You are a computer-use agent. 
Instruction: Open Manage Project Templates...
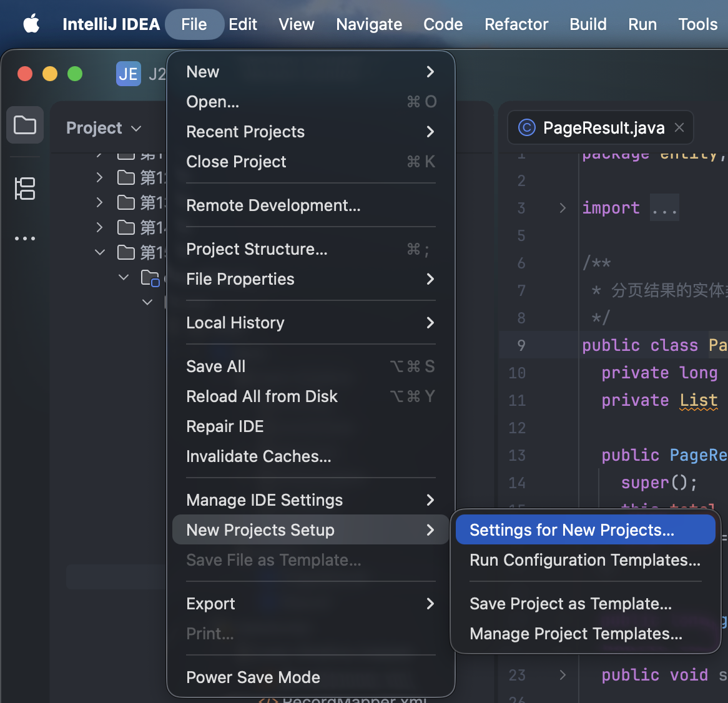click(x=576, y=634)
